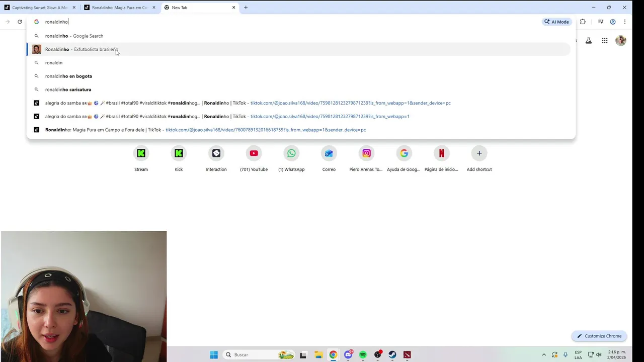Reload the page with the refresh icon

(x=20, y=22)
